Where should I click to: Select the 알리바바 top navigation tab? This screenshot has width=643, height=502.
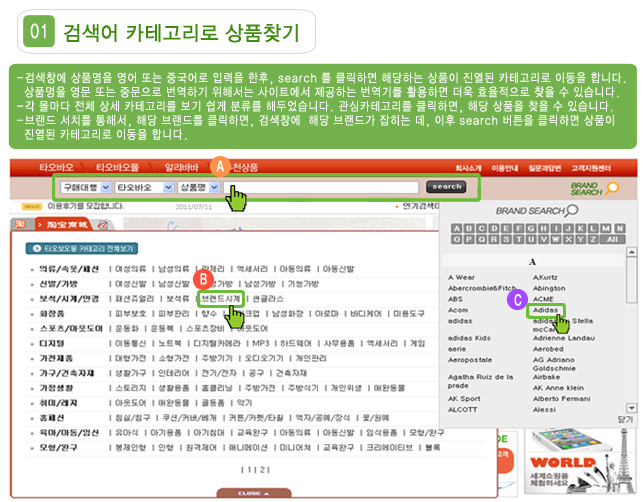pyautogui.click(x=181, y=167)
